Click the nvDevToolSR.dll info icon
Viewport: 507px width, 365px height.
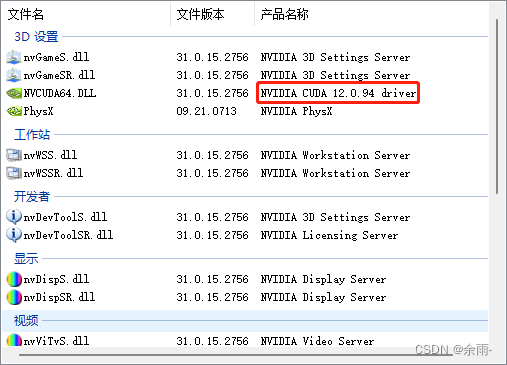[14, 235]
